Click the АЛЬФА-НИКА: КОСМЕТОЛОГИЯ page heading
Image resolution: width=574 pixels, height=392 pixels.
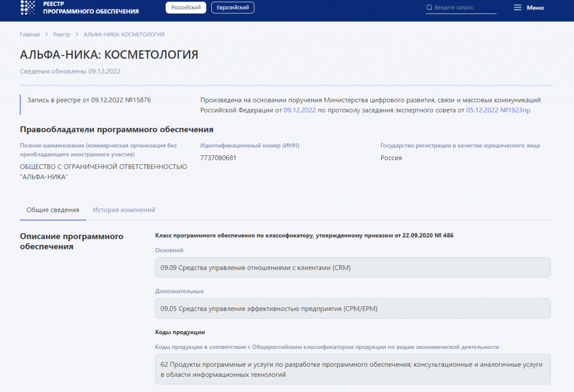click(x=109, y=54)
